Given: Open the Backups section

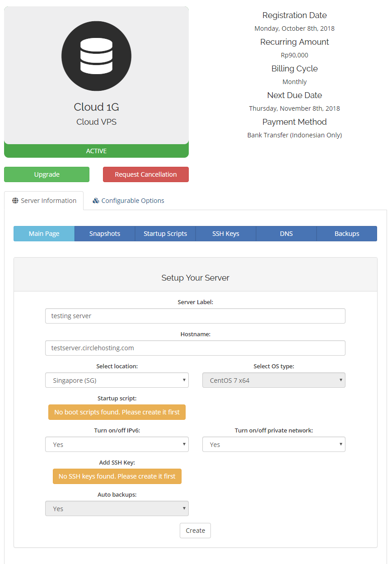Looking at the screenshot, I should tap(347, 234).
